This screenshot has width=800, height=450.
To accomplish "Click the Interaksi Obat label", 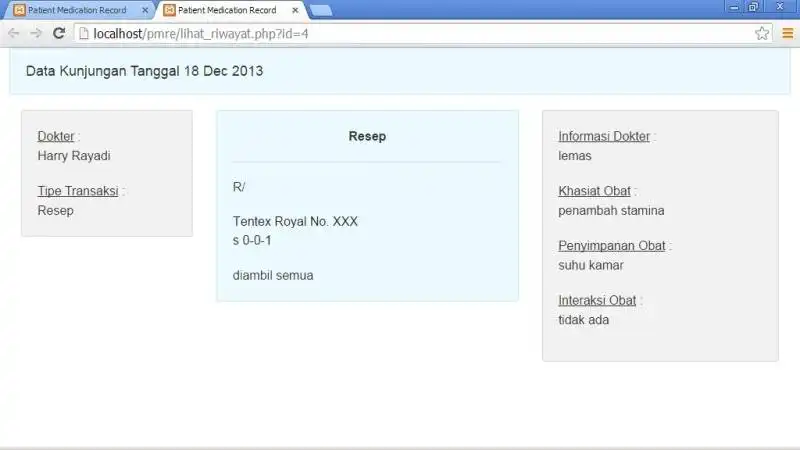I will (597, 300).
